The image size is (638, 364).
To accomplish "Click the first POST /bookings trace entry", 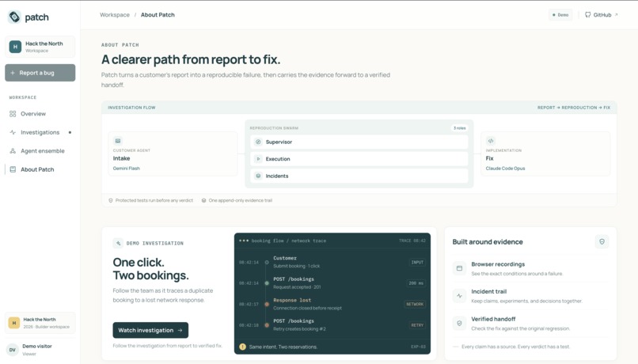I will tap(332, 283).
